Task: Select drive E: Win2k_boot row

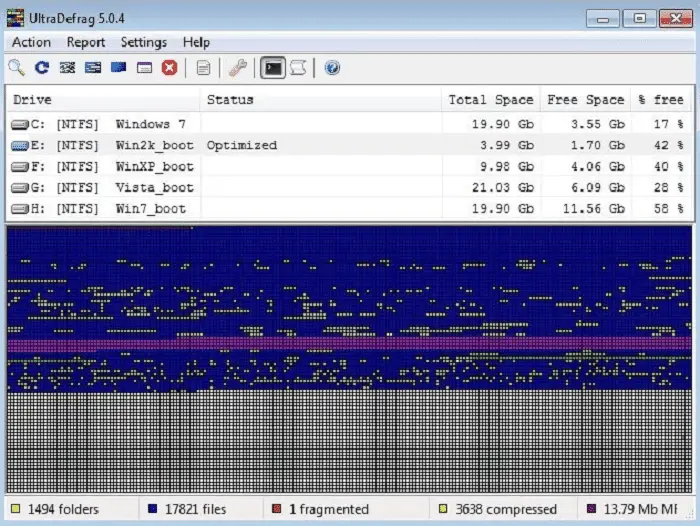Action: [x=350, y=145]
